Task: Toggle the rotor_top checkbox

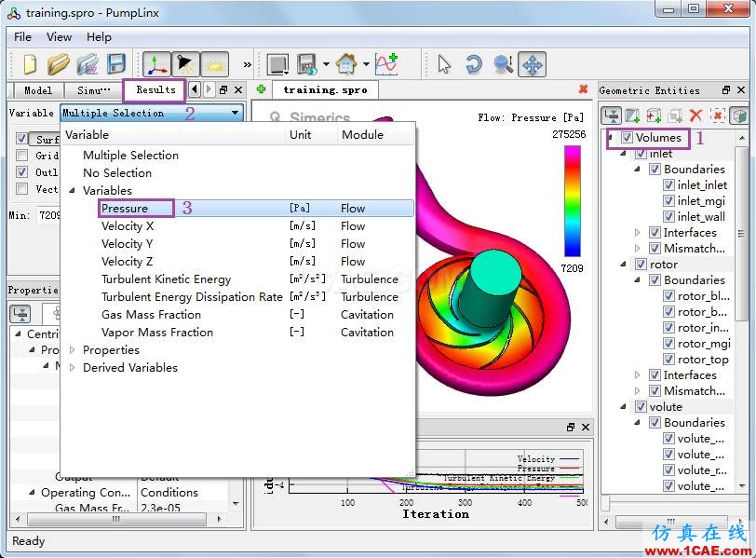Action: 668,360
